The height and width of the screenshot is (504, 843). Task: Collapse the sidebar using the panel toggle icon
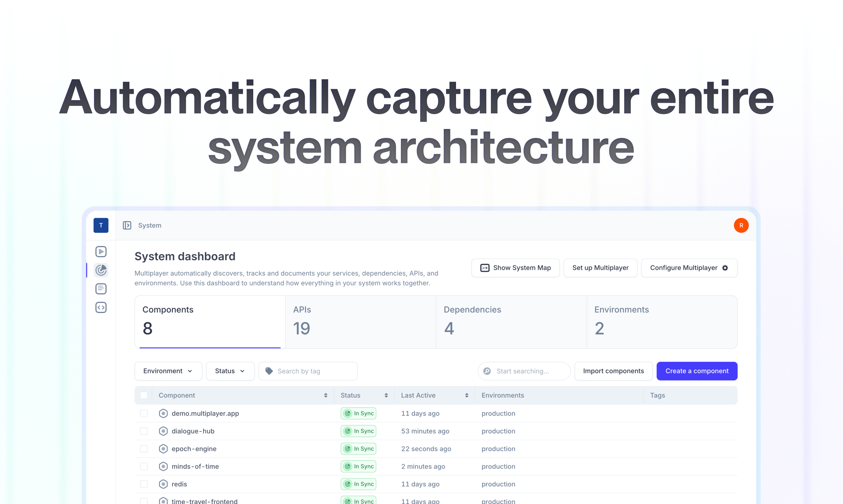click(127, 225)
